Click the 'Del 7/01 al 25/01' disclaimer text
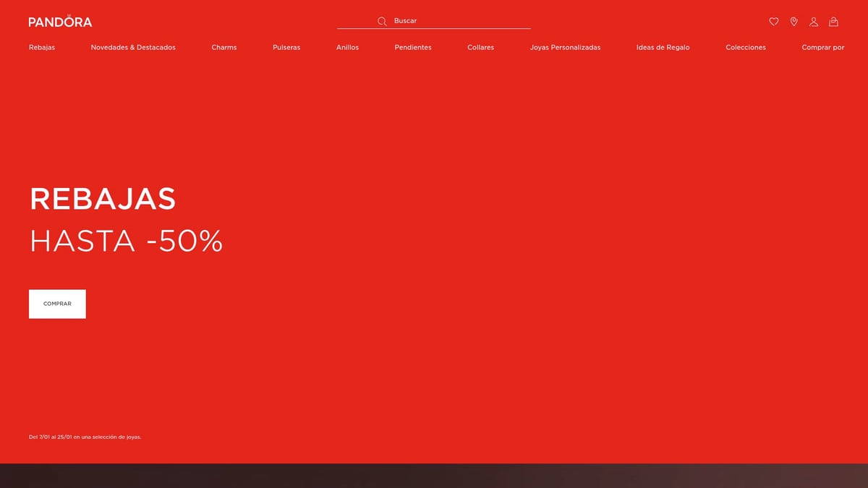Screen dimensions: 868x488 tap(85, 437)
